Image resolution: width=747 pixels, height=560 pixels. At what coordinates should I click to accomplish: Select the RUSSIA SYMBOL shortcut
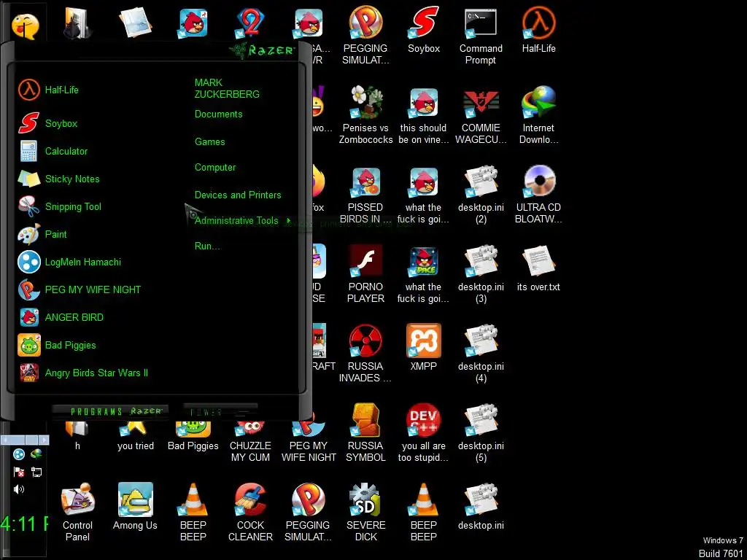pyautogui.click(x=365, y=433)
